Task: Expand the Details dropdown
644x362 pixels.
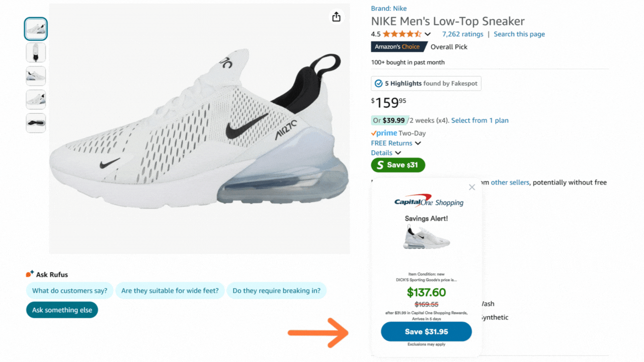Action: click(398, 153)
